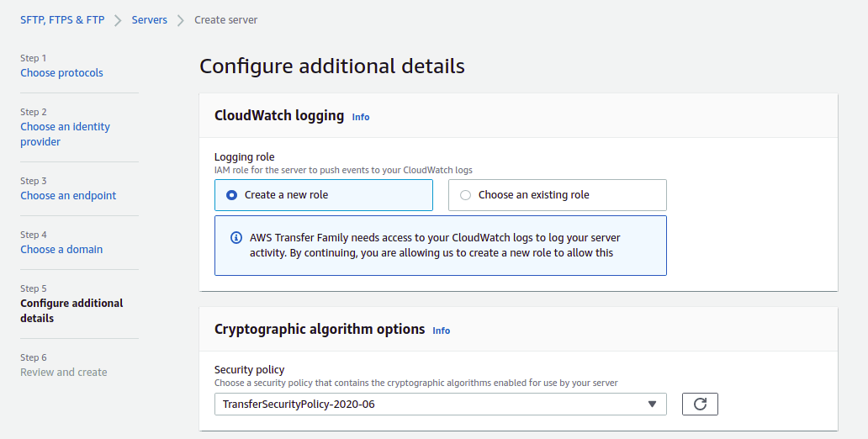This screenshot has width=868, height=439.
Task: Click the Logging role label
Action: point(244,156)
